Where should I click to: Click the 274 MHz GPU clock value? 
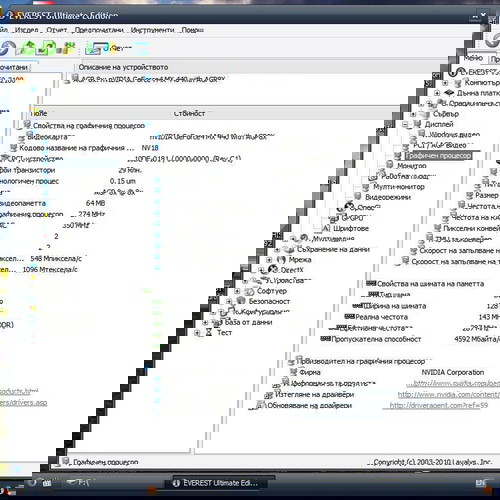coord(92,214)
